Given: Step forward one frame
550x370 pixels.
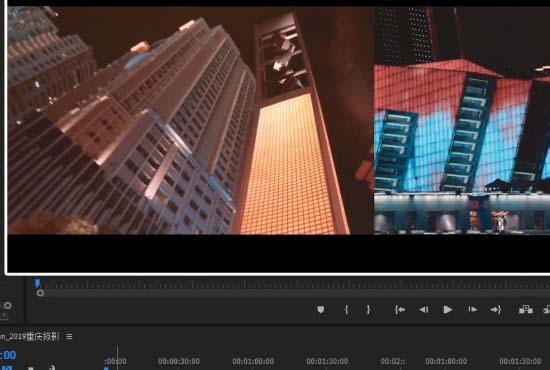Looking at the screenshot, I should (472, 309).
